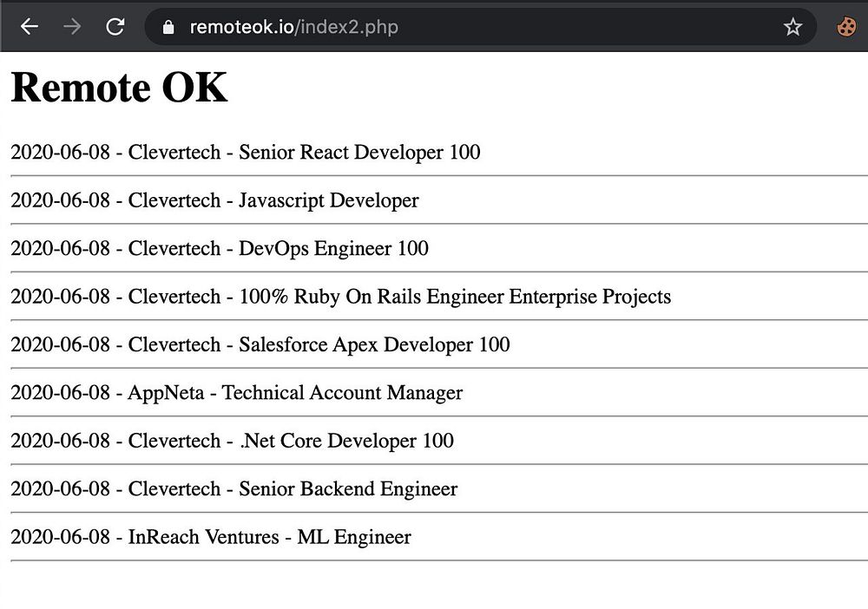
Task: Click the Remote OK page heading
Action: tap(119, 87)
